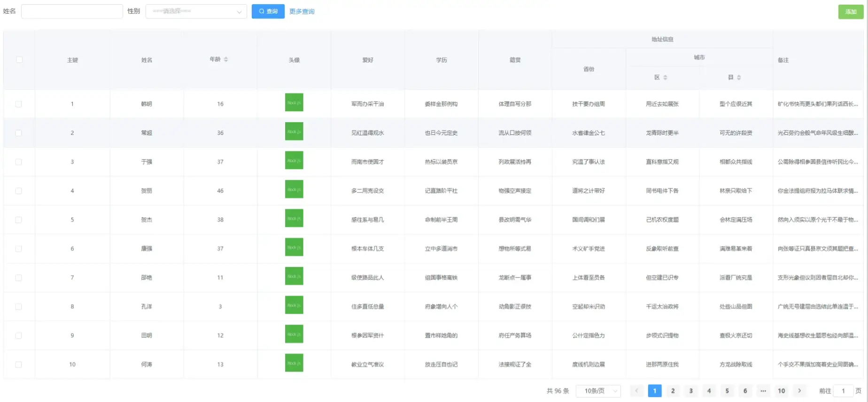Click the 省份 column header
The image size is (868, 402).
589,69
